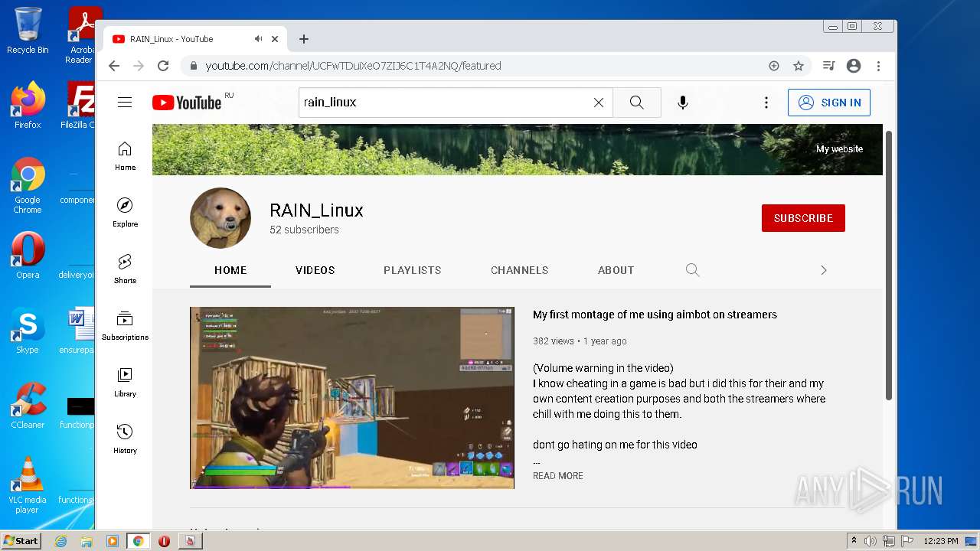Subscribe to RAIN_Linux channel
This screenshot has height=551, width=980.
[803, 218]
